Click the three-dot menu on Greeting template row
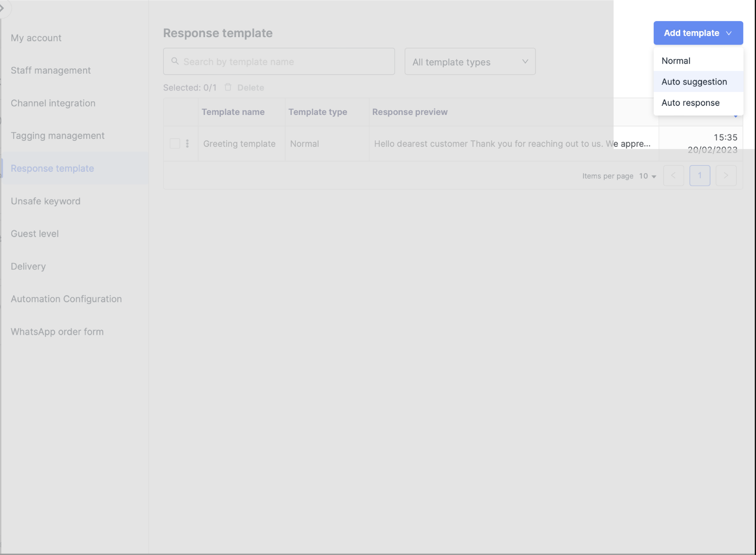 pyautogui.click(x=187, y=143)
